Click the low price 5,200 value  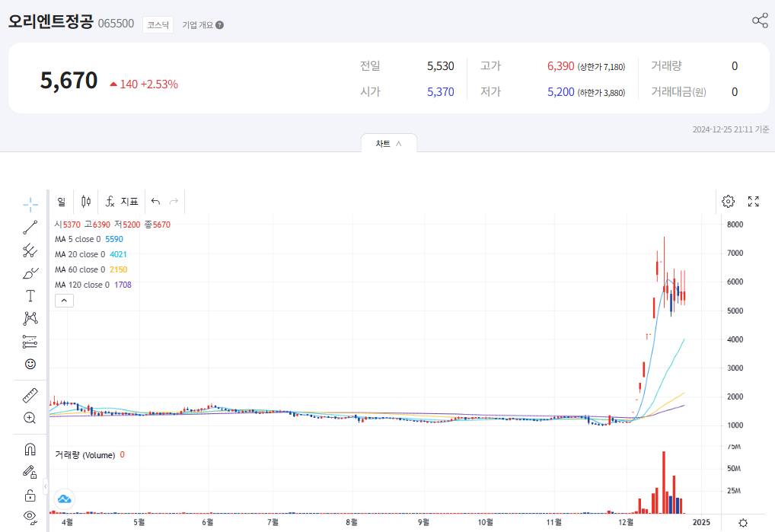pos(560,92)
